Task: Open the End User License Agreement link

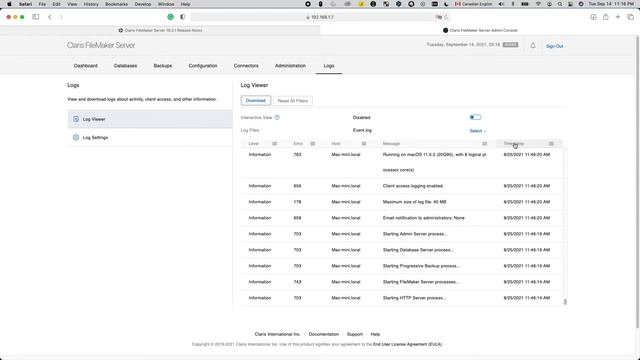Action: (x=407, y=344)
